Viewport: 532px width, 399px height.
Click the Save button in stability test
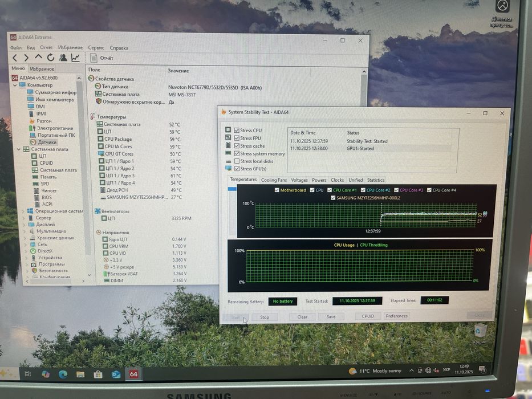pos(331,316)
